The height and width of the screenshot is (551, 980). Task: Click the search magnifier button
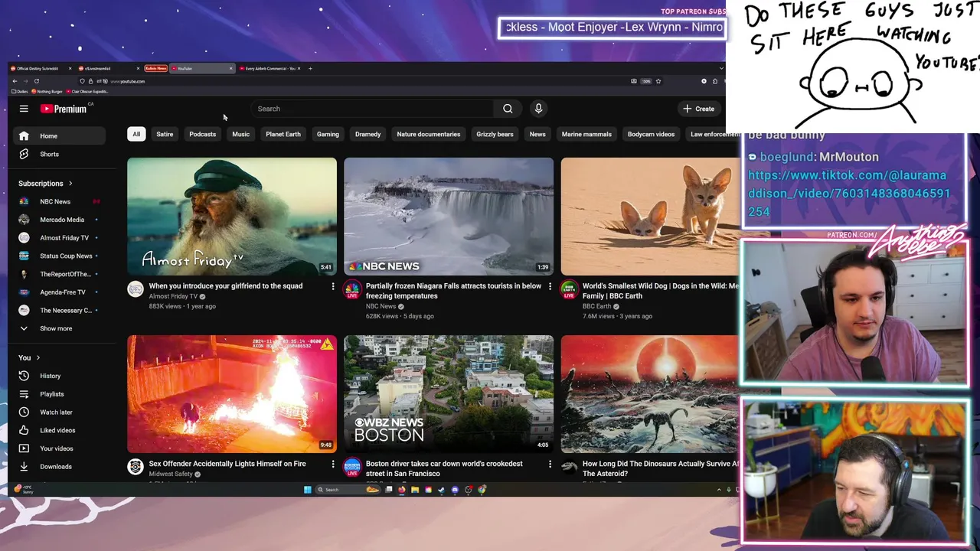(508, 109)
